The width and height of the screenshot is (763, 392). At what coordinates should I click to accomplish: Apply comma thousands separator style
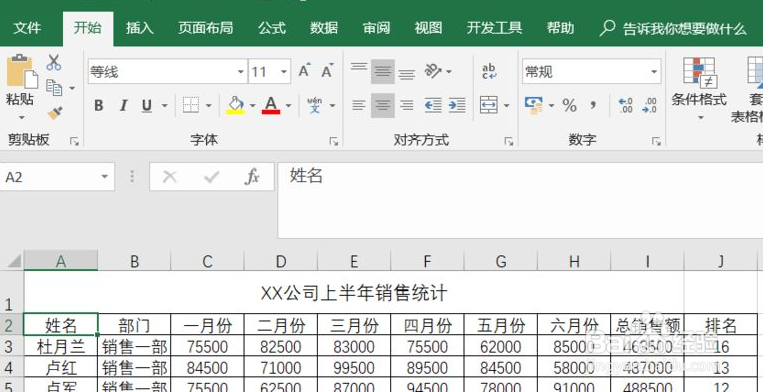click(593, 105)
